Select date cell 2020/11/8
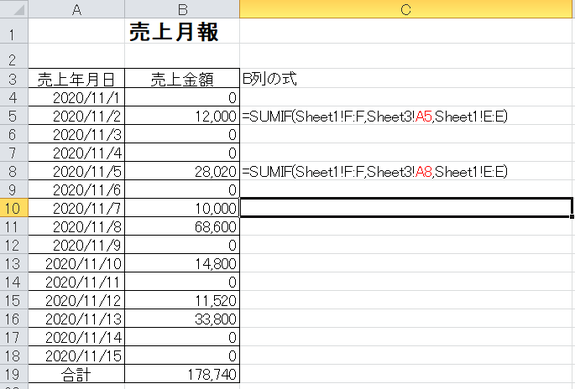Image resolution: width=575 pixels, height=389 pixels. point(77,227)
